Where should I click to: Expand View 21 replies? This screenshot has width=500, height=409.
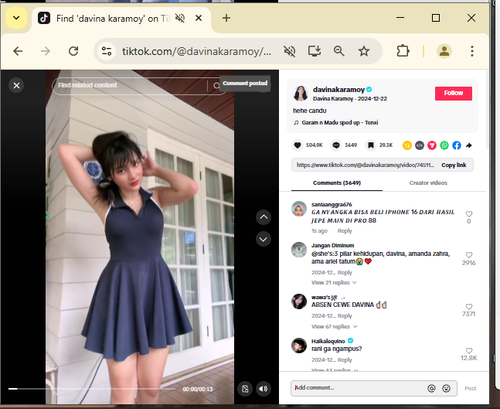coord(334,283)
